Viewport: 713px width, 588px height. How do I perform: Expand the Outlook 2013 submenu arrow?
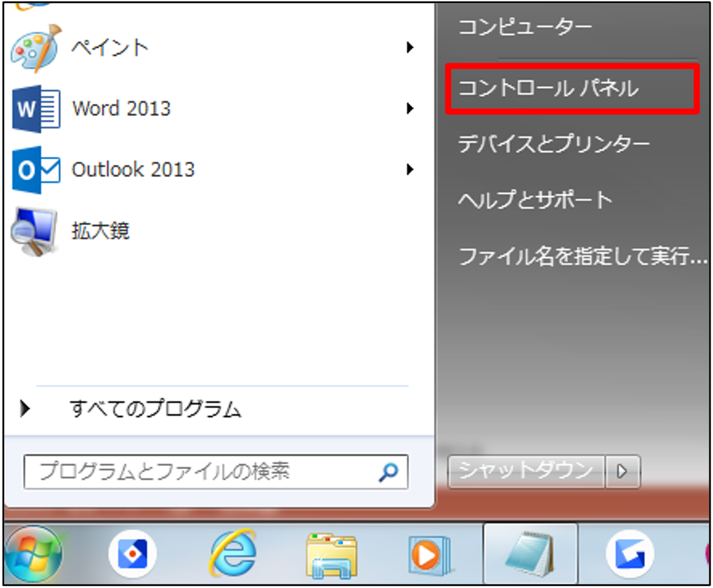(411, 170)
